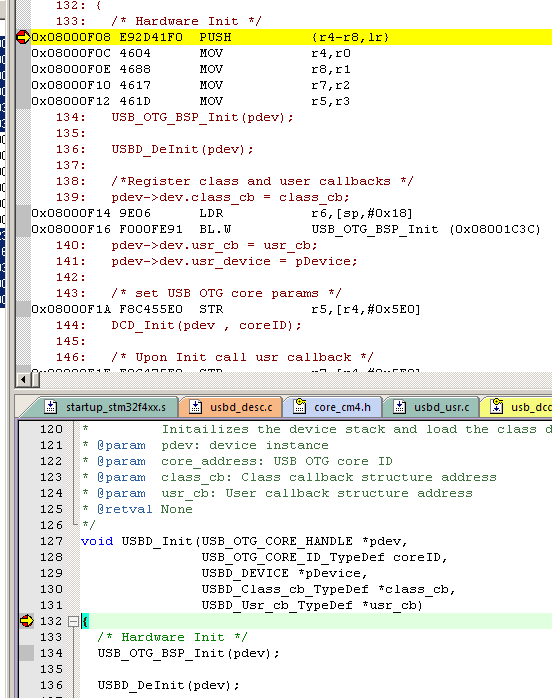Select the MOV r8,r1 disassembly row
The height and width of the screenshot is (698, 552).
coord(292,69)
